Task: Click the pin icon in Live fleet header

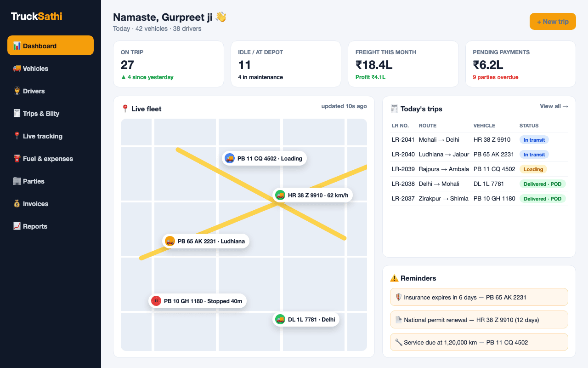Action: point(125,109)
